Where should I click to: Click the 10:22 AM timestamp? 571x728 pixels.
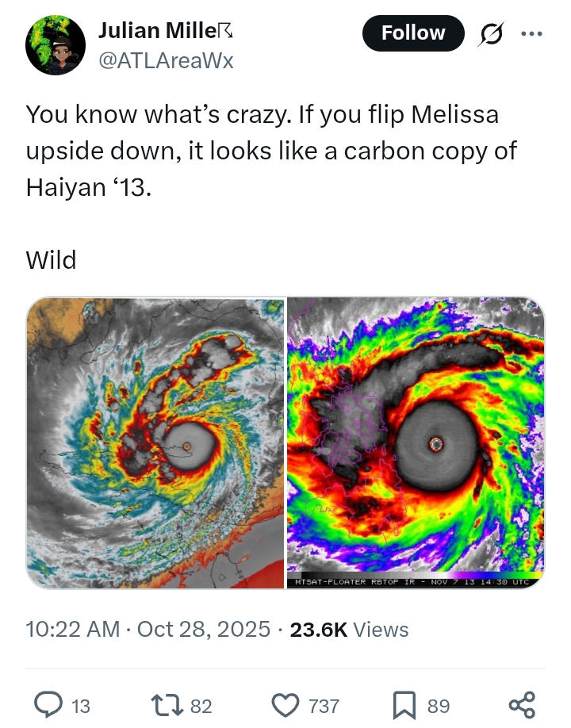pos(73,630)
